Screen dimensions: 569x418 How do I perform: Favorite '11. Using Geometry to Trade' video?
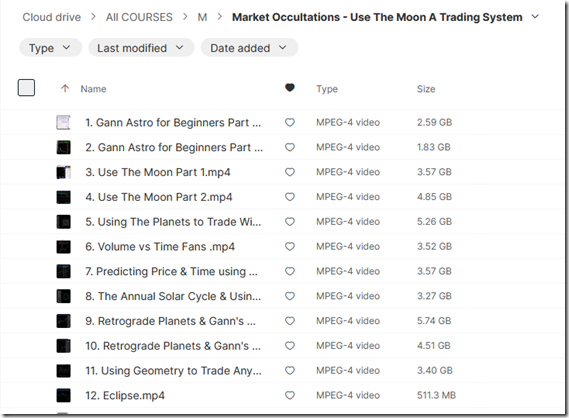[x=290, y=370]
